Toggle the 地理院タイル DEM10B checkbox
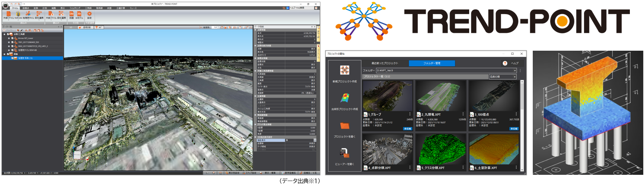 (12, 50)
